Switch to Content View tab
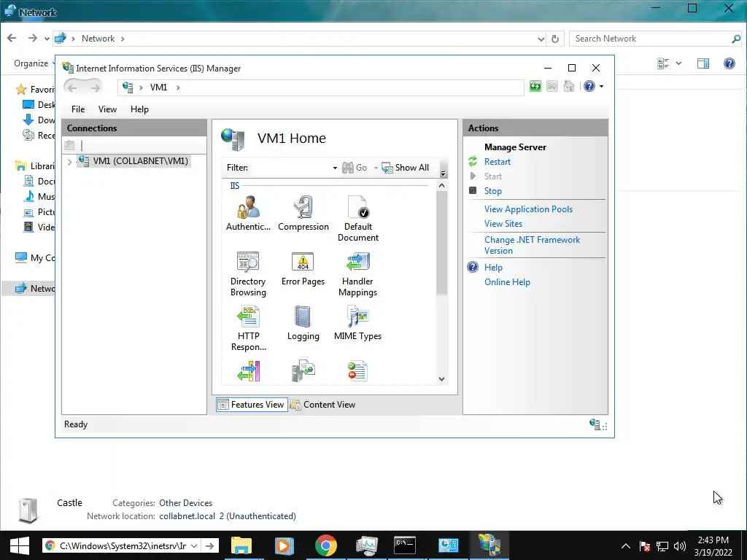Screen dimensions: 747x560 pyautogui.click(x=323, y=404)
